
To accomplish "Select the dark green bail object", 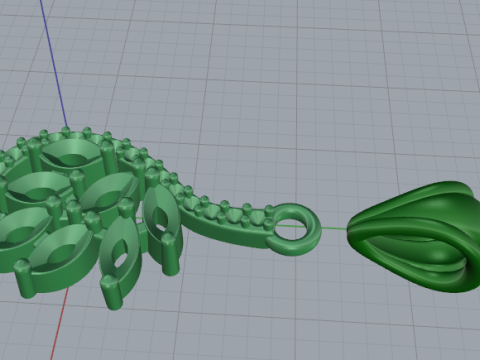I will click(414, 237).
